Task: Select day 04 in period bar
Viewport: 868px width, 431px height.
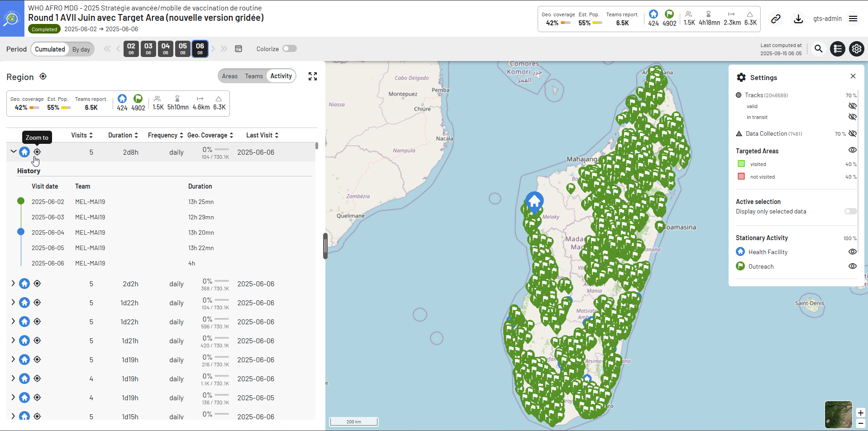Action: 166,49
